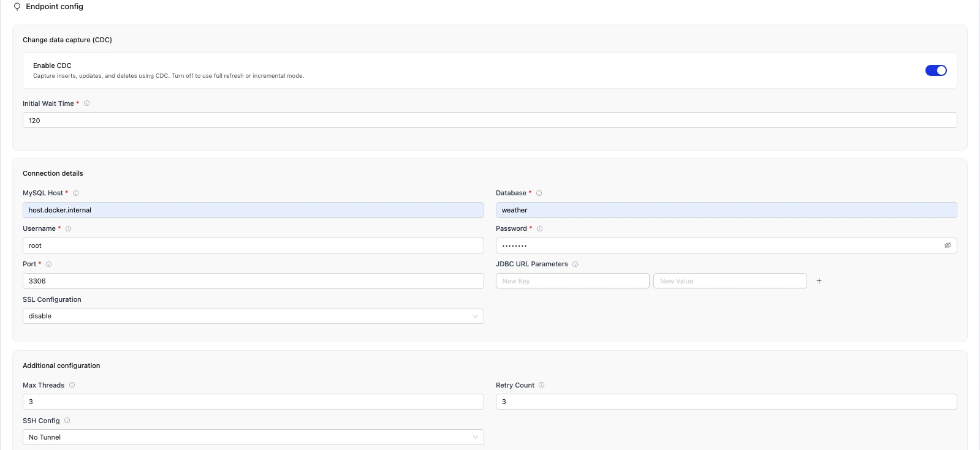Click the Max Threads info icon

[x=72, y=385]
